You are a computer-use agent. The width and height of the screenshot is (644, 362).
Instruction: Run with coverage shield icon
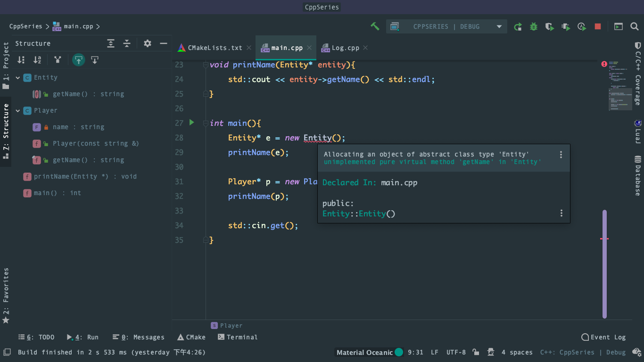coord(550,27)
